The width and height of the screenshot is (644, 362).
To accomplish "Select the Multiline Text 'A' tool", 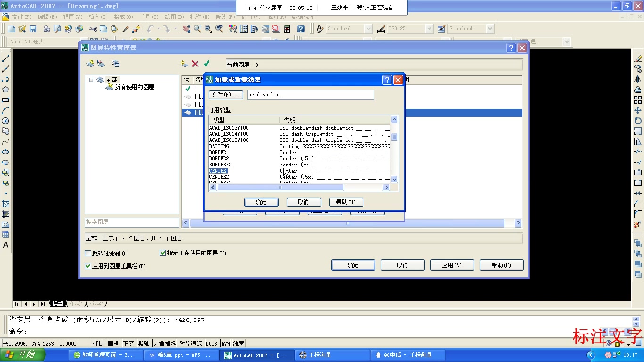I will click(x=6, y=245).
